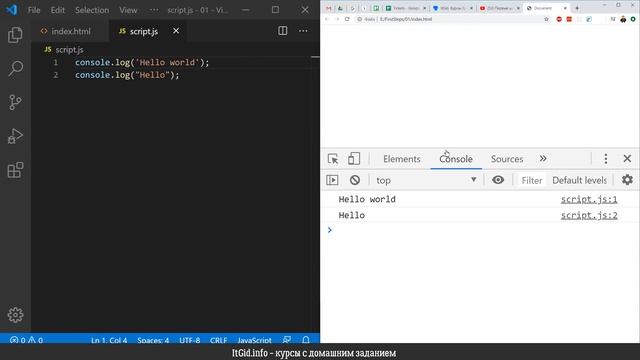The height and width of the screenshot is (360, 640).
Task: Change line endings via CRLF
Action: pos(219,340)
